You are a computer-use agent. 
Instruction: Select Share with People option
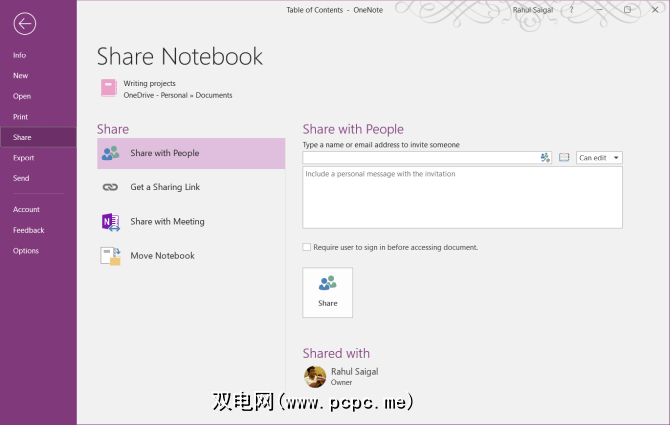pyautogui.click(x=191, y=153)
